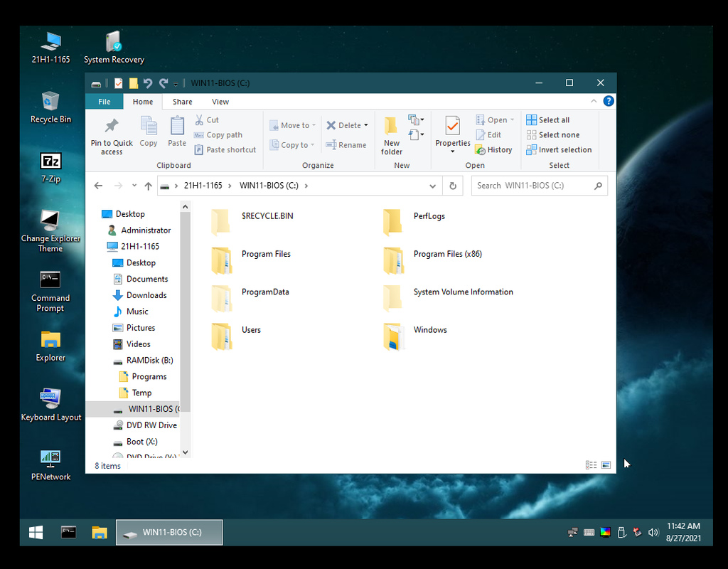Viewport: 728px width, 569px height.
Task: Select Keyboard Layout desktop icon
Action: 50,405
